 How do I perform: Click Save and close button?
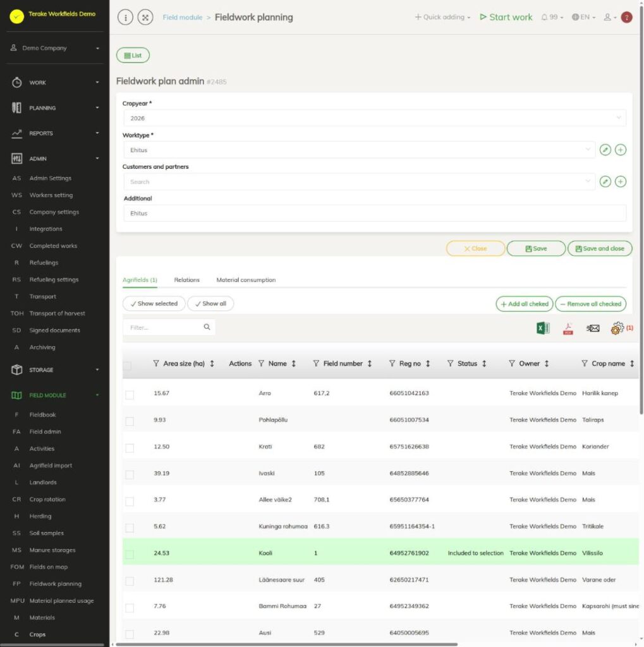coord(600,248)
